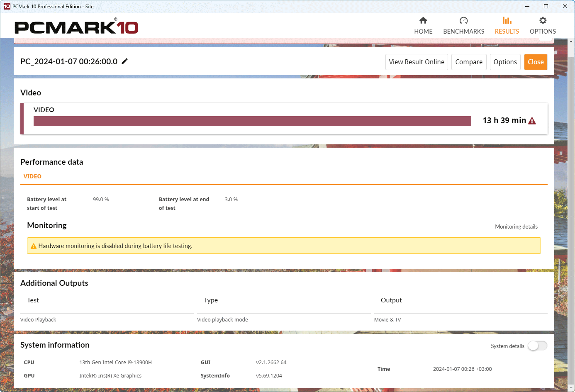Click the Video battery life result bar
The width and height of the screenshot is (575, 392).
pyautogui.click(x=252, y=121)
